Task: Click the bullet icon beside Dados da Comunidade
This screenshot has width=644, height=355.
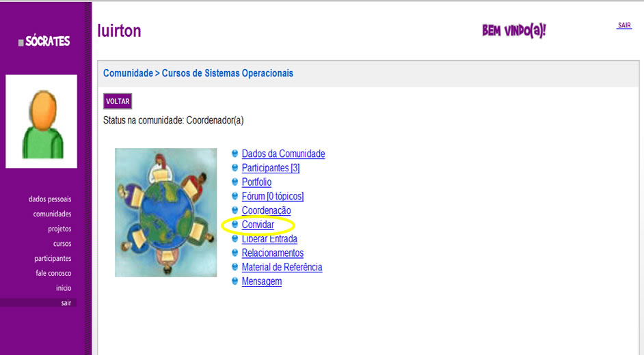Action: [x=235, y=154]
